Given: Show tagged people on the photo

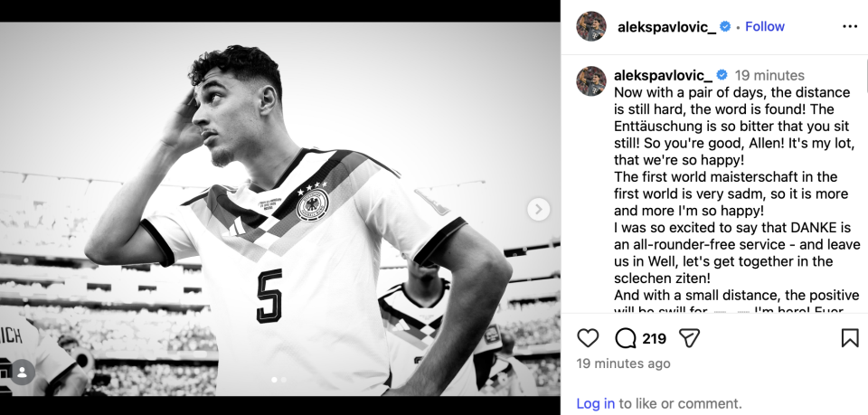Looking at the screenshot, I should coord(23,372).
